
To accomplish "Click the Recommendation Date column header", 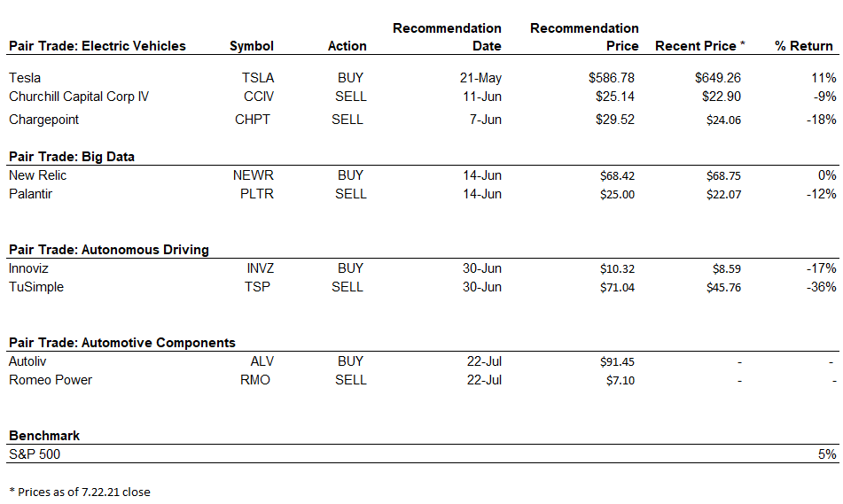I will (447, 37).
